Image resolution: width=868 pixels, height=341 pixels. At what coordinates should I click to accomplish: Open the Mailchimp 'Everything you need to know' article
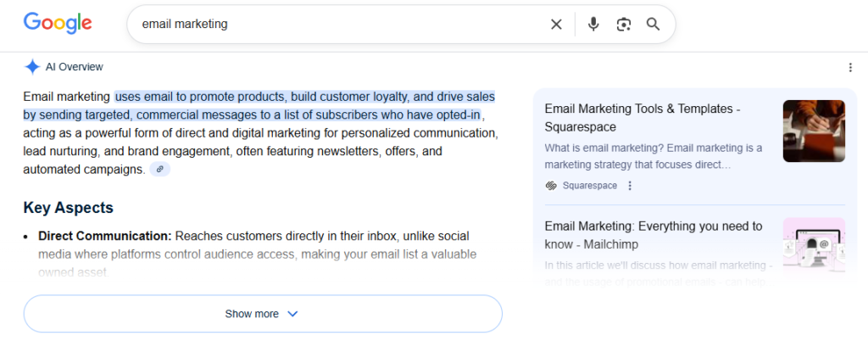(653, 235)
